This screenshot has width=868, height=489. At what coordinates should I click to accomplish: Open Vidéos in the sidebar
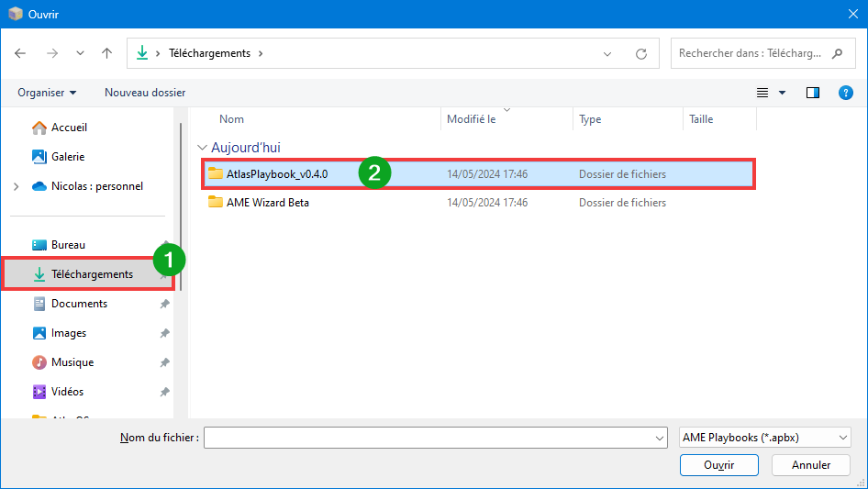click(67, 392)
